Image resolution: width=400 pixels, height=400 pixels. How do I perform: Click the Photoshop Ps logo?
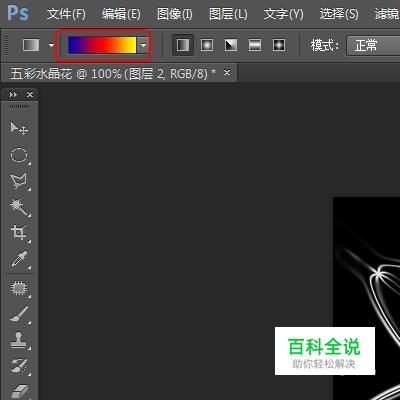(x=18, y=13)
